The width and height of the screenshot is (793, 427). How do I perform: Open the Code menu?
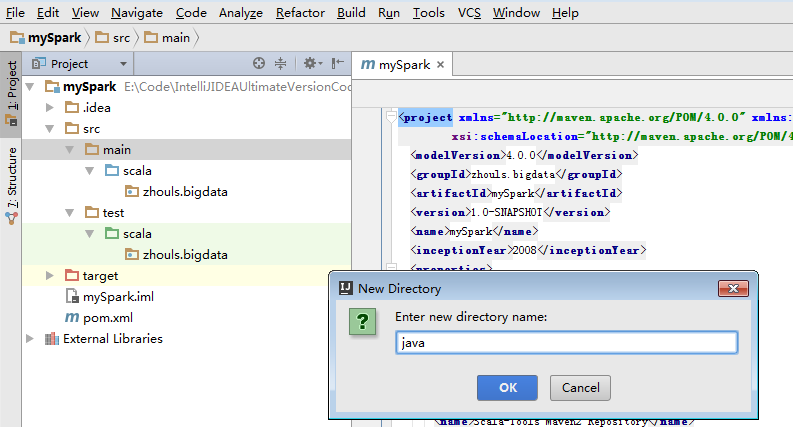[x=191, y=13]
